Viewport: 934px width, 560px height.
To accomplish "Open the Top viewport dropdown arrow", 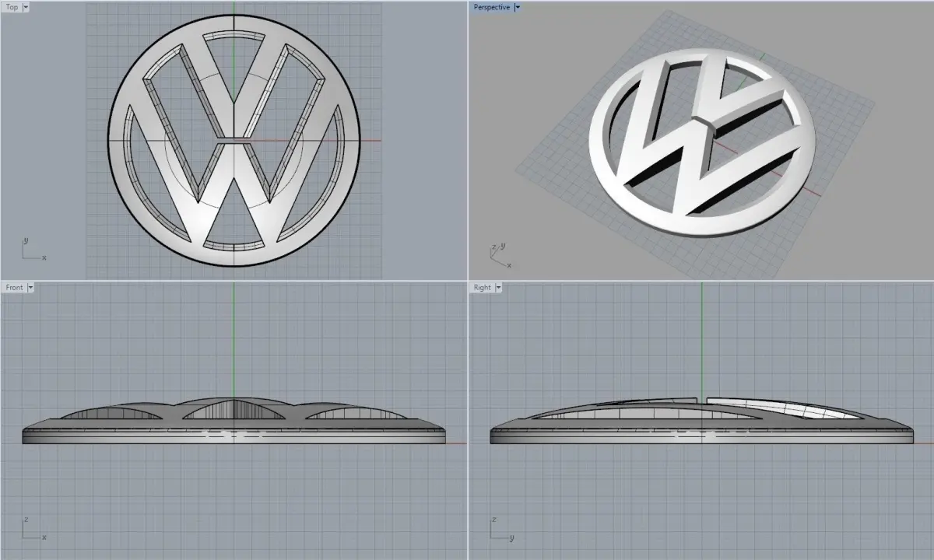I will [26, 7].
